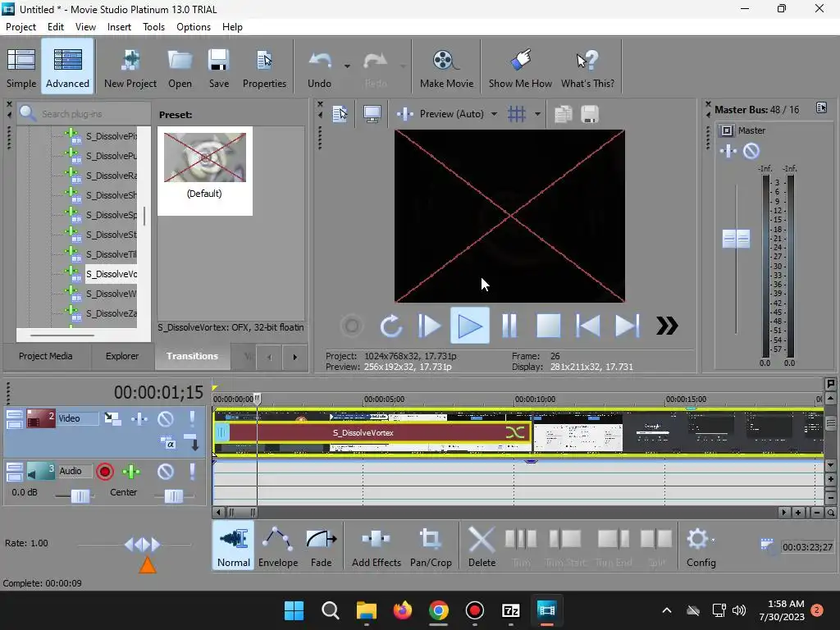This screenshot has width=840, height=630.
Task: Undo the last action
Action: click(x=320, y=66)
